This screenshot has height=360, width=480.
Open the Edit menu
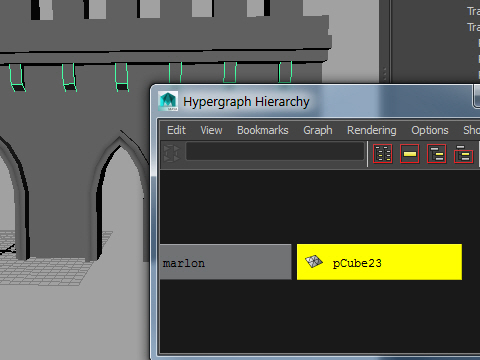coord(176,130)
